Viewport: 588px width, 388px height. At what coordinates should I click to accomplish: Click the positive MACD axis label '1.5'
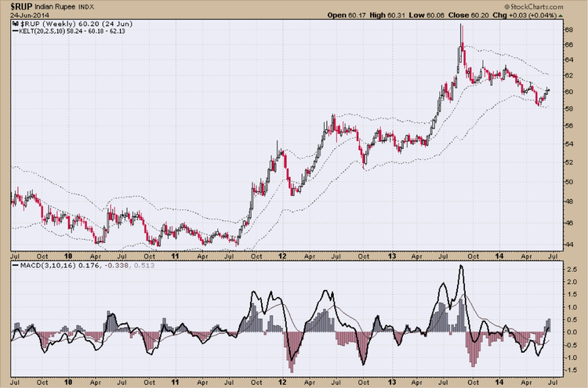(572, 295)
